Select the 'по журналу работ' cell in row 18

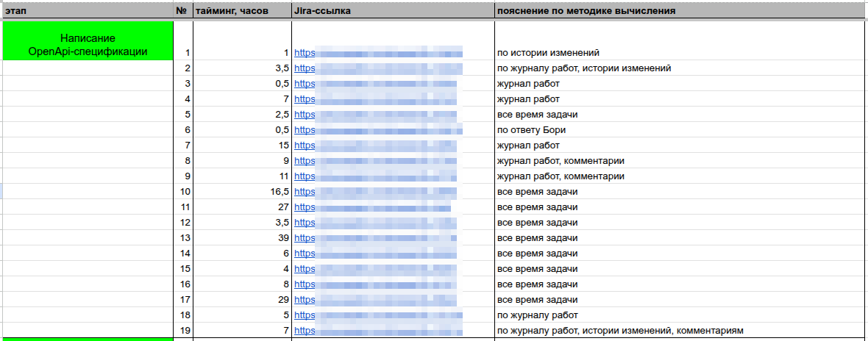681,315
